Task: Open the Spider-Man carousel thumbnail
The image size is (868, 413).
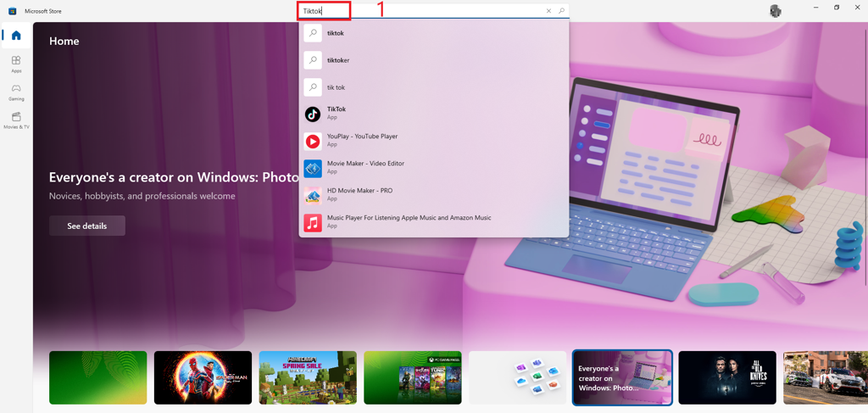Action: 203,377
